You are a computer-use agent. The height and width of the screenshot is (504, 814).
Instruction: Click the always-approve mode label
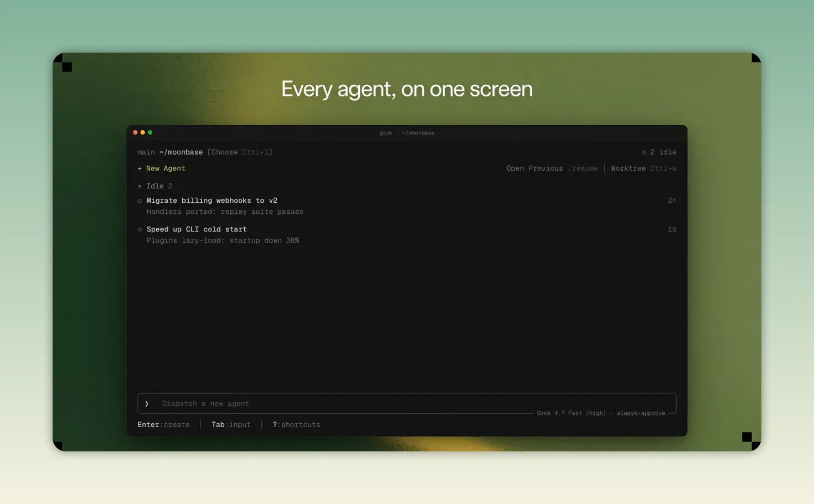point(641,413)
